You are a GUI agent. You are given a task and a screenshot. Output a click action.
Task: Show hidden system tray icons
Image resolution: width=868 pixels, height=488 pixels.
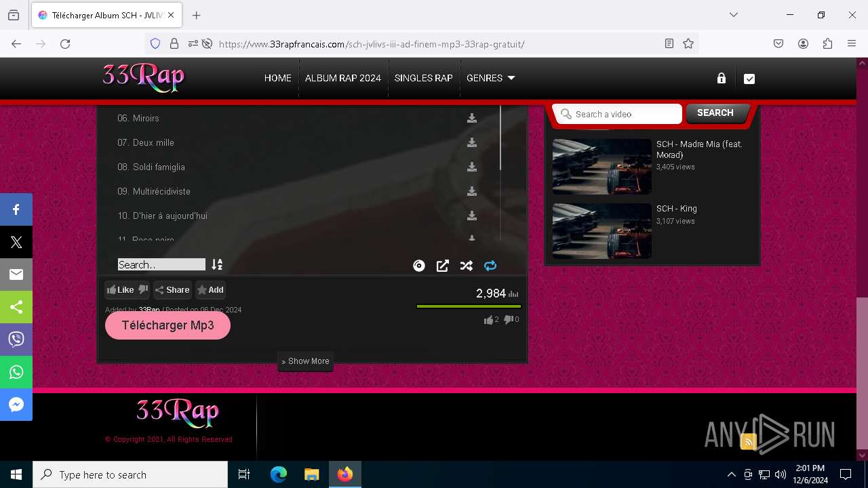[x=731, y=474]
